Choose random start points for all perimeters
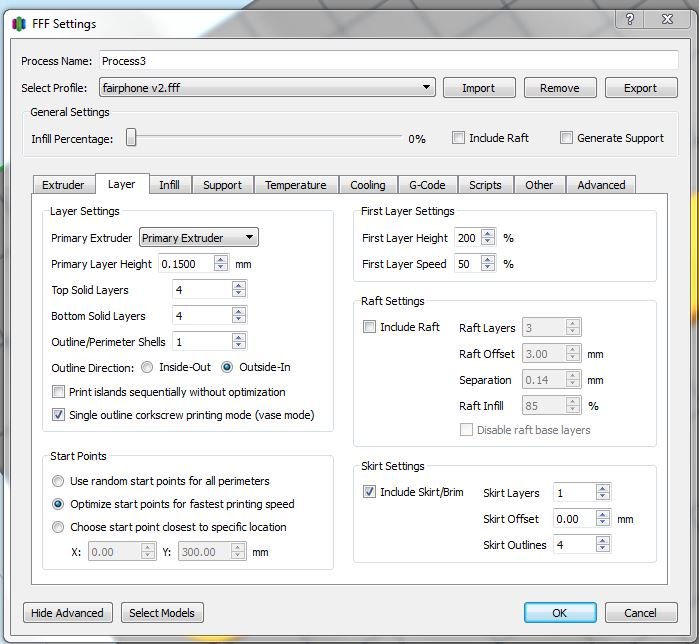699x644 pixels. coord(59,481)
